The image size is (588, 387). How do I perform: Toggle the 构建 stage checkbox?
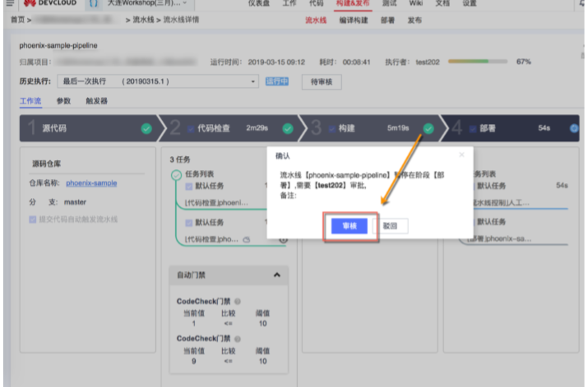point(332,129)
